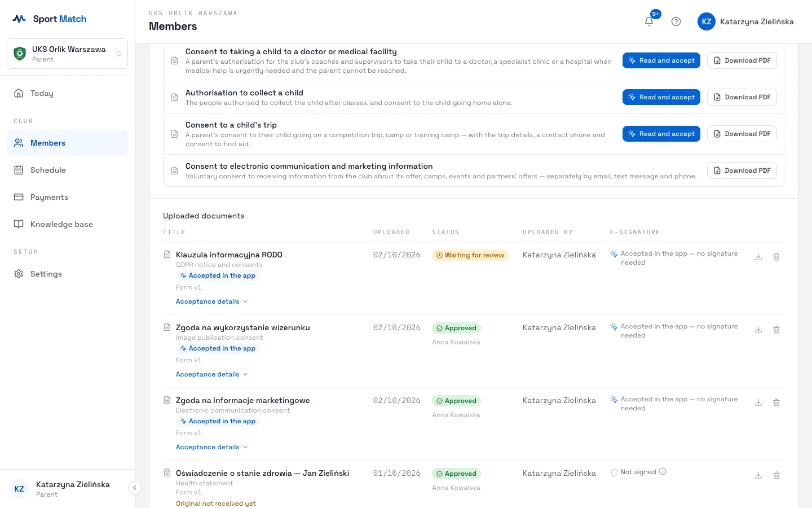Delete the Zgoda na informacje marketingowe file
Screen dimensions: 812x508
[776, 402]
